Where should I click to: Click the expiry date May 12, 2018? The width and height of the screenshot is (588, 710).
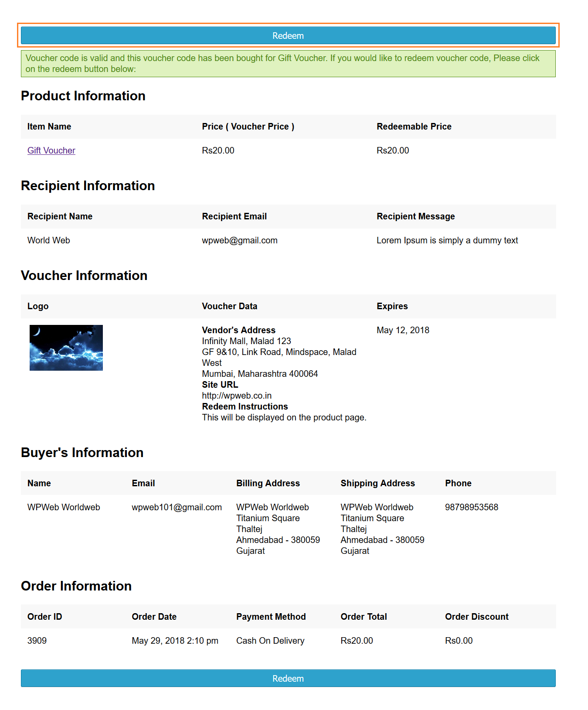coord(403,330)
